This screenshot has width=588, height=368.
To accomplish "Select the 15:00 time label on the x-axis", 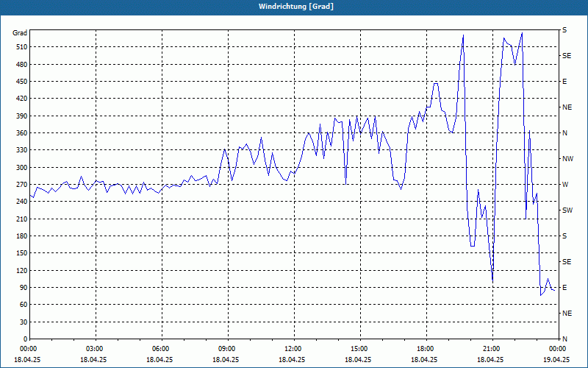I will click(360, 348).
